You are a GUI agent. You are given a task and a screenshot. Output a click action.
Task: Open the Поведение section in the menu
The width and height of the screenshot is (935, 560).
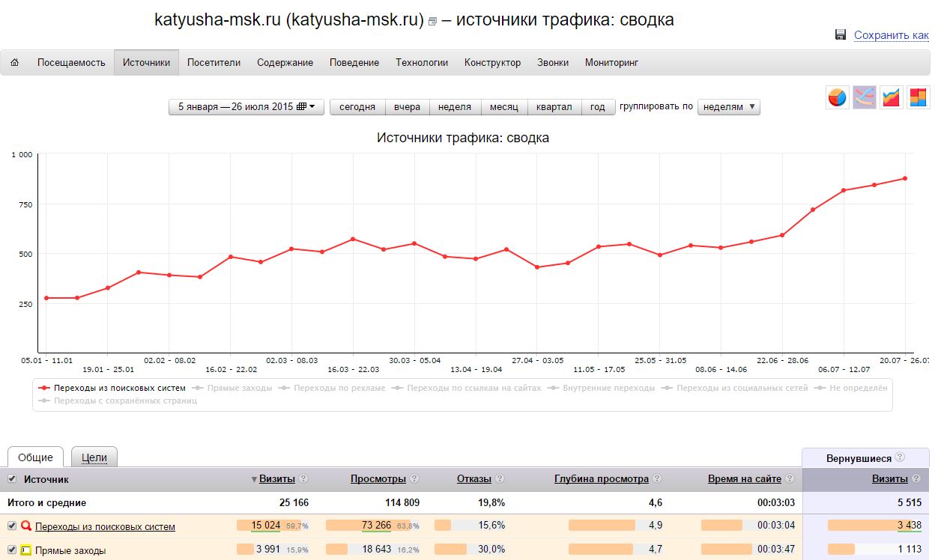tap(354, 62)
